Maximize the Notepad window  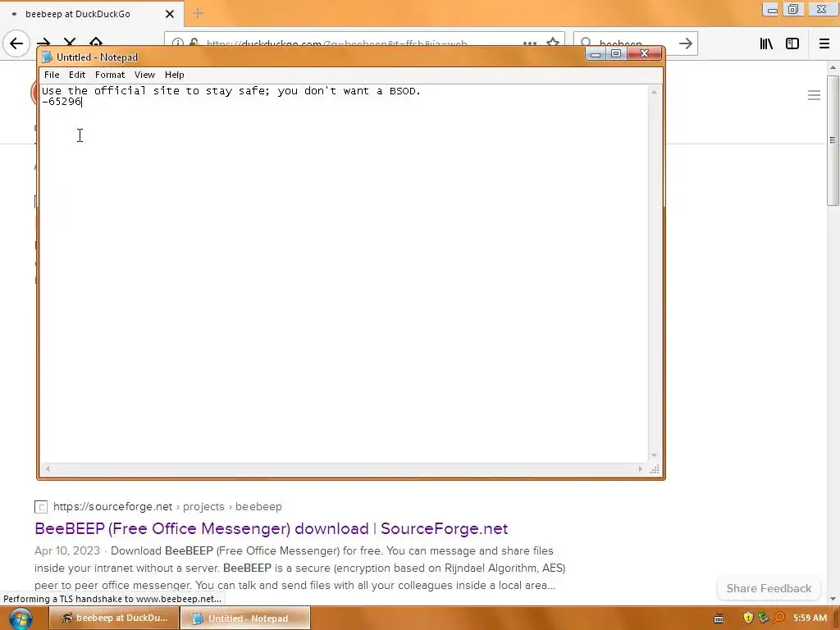click(616, 53)
